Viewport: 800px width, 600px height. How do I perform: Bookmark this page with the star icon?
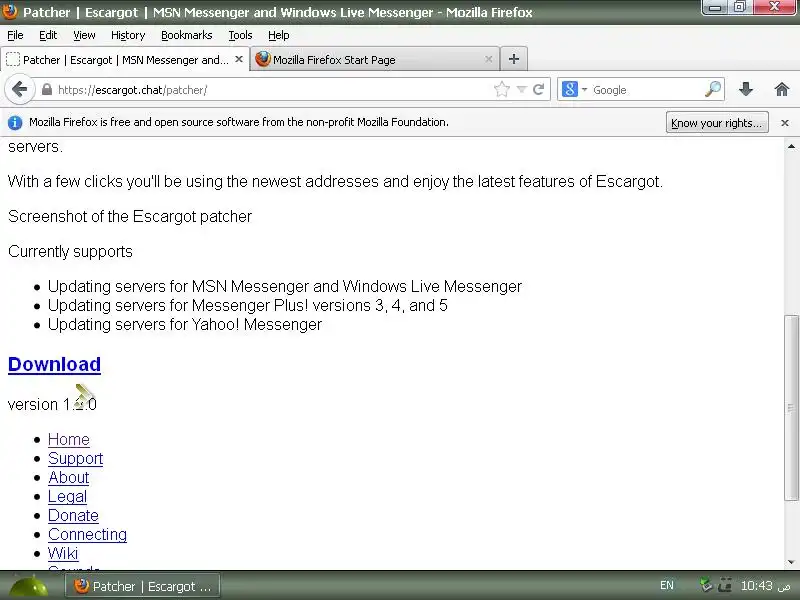coord(502,90)
